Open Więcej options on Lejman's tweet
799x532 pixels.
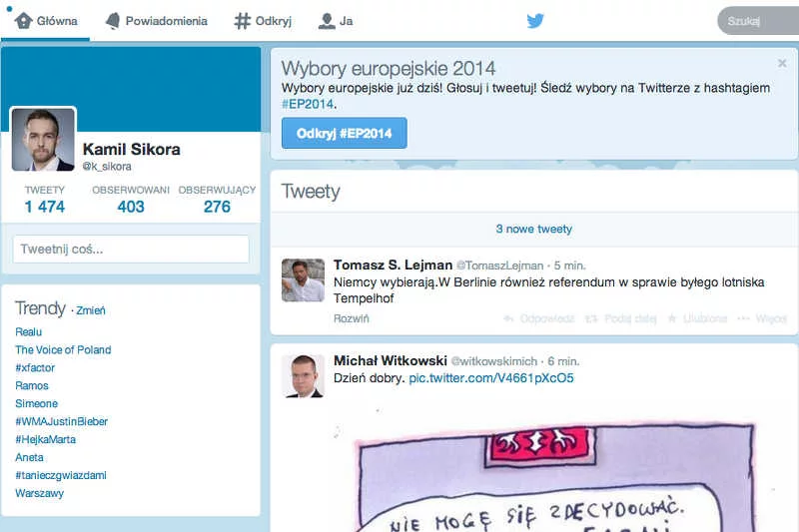[762, 318]
